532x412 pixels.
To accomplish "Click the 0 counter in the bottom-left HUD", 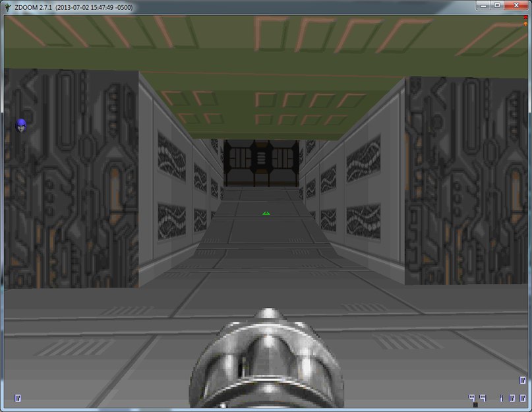I will (x=18, y=398).
